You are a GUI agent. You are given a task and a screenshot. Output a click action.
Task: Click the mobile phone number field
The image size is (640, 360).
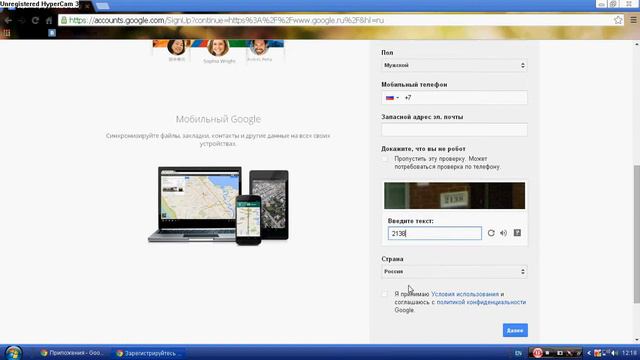454,98
